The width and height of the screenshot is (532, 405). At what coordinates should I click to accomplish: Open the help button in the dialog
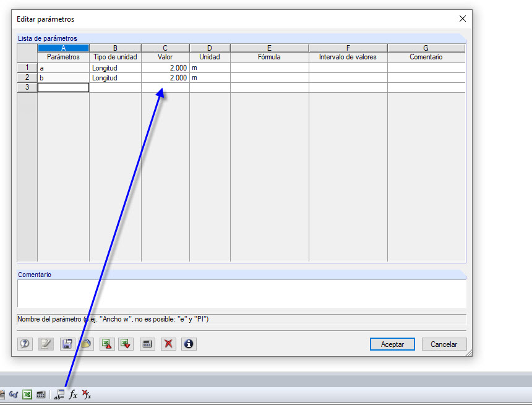(25, 344)
